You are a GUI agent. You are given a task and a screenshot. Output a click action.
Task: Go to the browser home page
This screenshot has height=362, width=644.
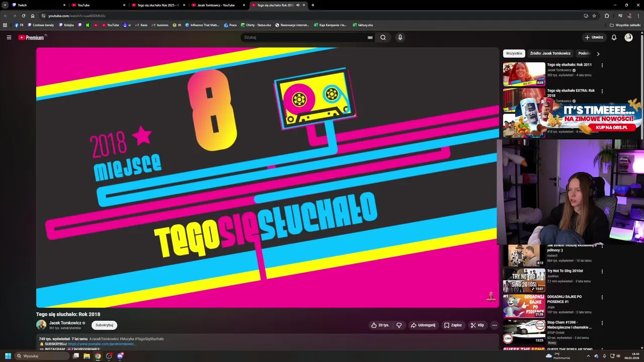(x=33, y=16)
